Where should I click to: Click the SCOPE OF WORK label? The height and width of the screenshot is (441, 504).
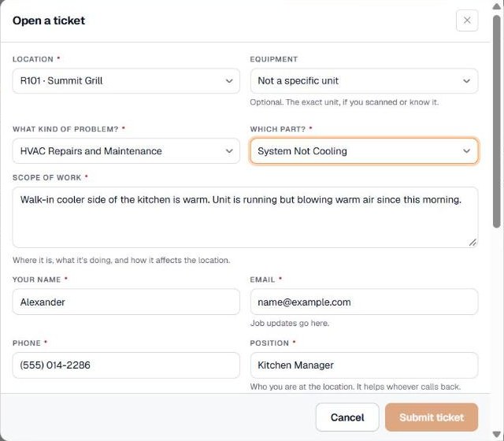(47, 177)
